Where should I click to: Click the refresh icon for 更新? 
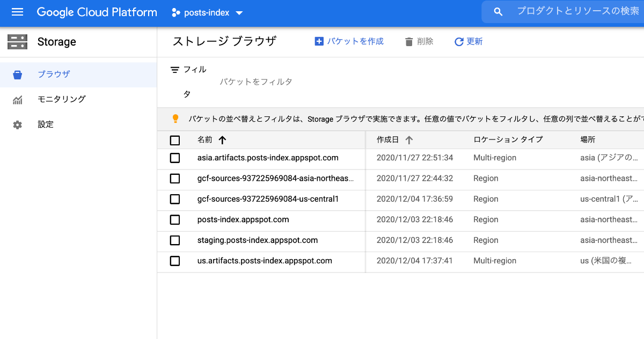click(459, 41)
